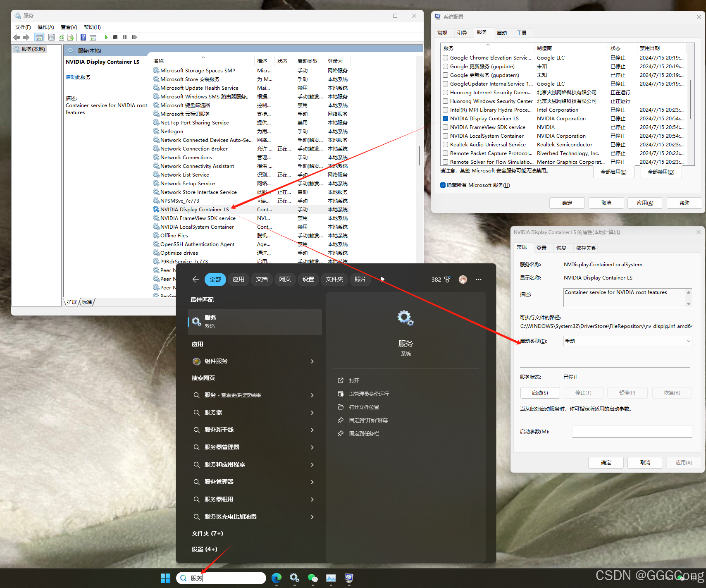Click the taskbar search box with 服务
The image size is (706, 588).
pos(221,578)
